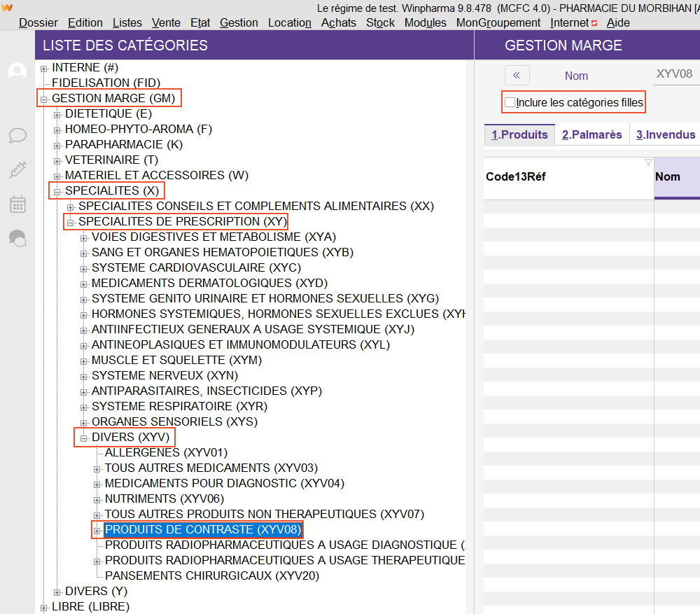Click the speech bubble messages icon
This screenshot has height=614, width=700.
click(17, 135)
